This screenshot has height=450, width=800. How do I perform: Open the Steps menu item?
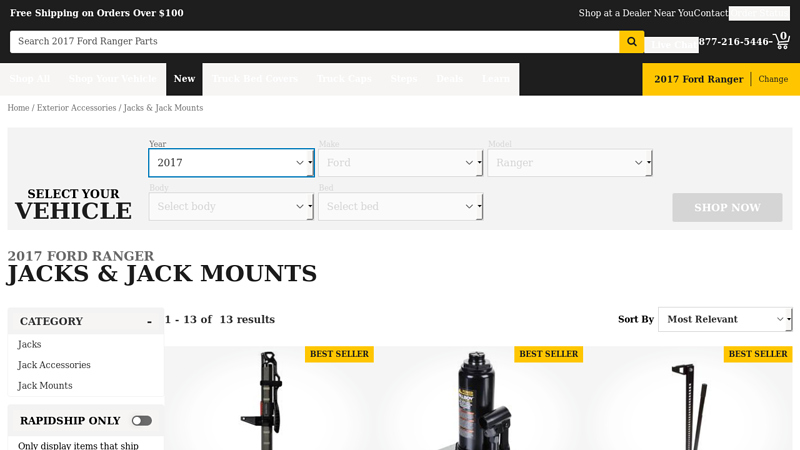coord(404,79)
